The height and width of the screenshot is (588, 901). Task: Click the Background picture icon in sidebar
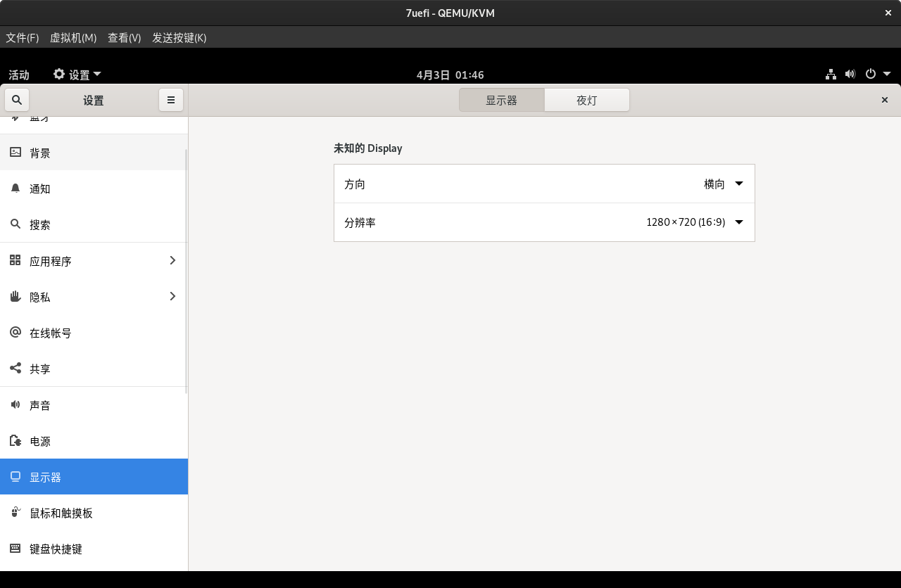[15, 152]
